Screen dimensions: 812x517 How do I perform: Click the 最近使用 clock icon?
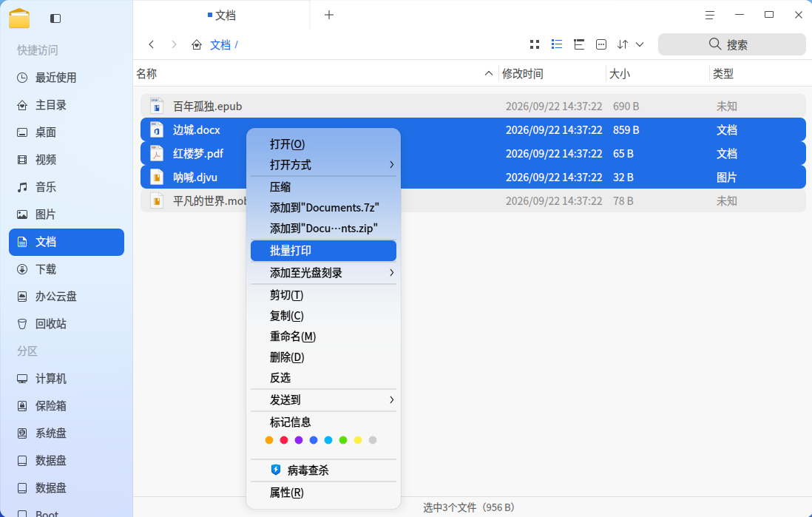22,78
